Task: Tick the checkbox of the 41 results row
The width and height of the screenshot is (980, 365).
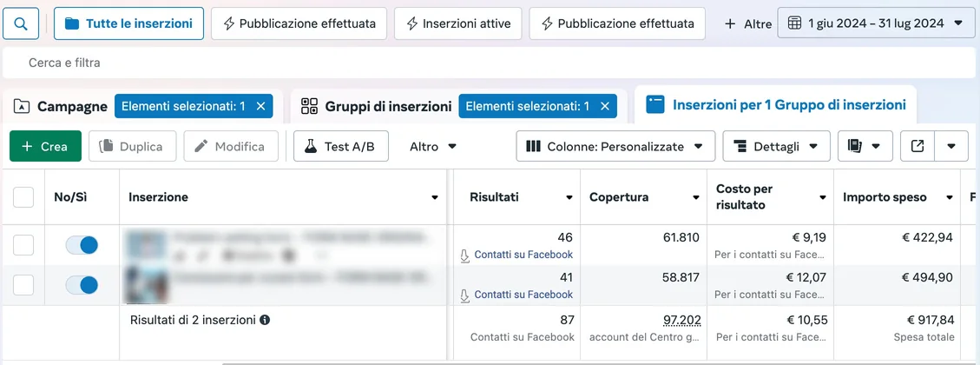Action: 23,286
